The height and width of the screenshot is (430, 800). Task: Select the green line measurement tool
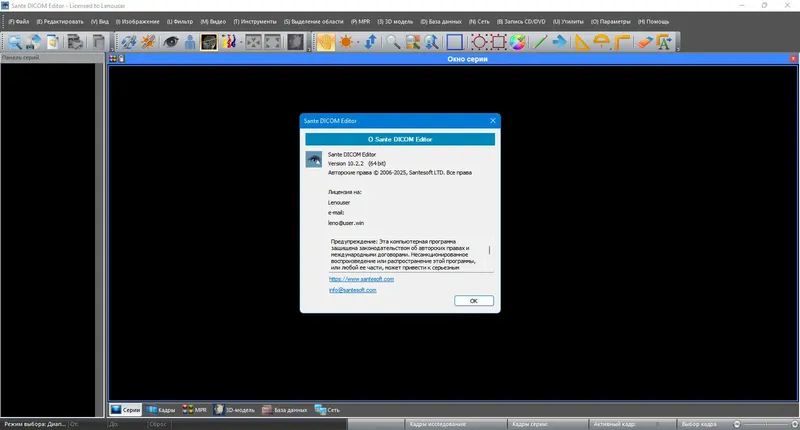(x=540, y=42)
